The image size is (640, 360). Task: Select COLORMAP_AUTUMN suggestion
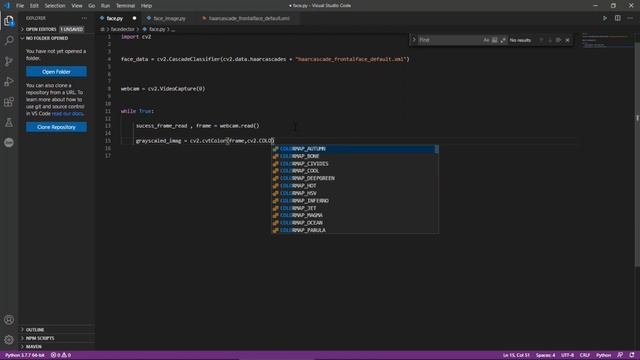tap(353, 149)
